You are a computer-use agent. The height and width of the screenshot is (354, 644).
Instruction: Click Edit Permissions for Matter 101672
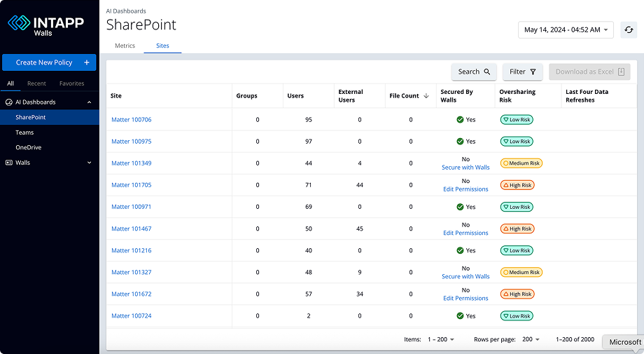pyautogui.click(x=465, y=298)
